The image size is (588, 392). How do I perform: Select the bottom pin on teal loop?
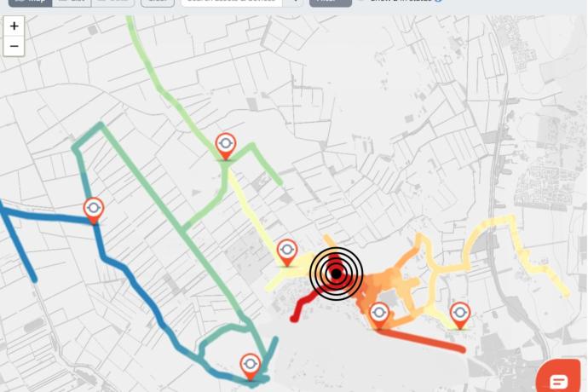(251, 367)
